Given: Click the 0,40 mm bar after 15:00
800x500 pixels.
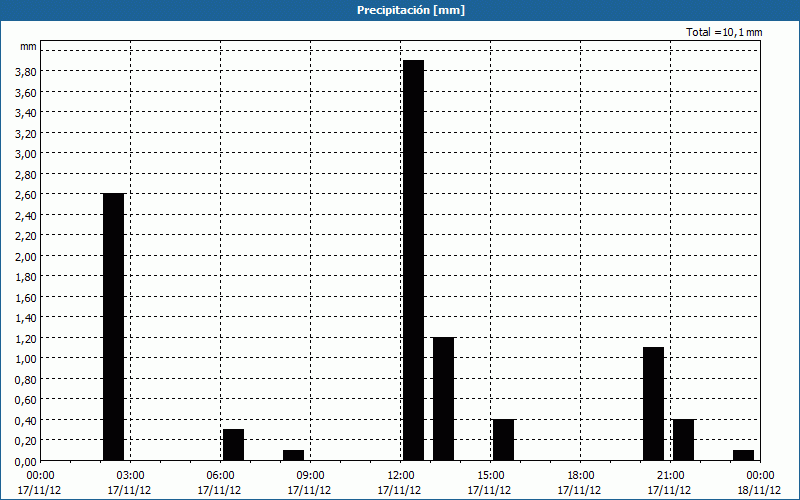Looking at the screenshot, I should click(x=504, y=440).
